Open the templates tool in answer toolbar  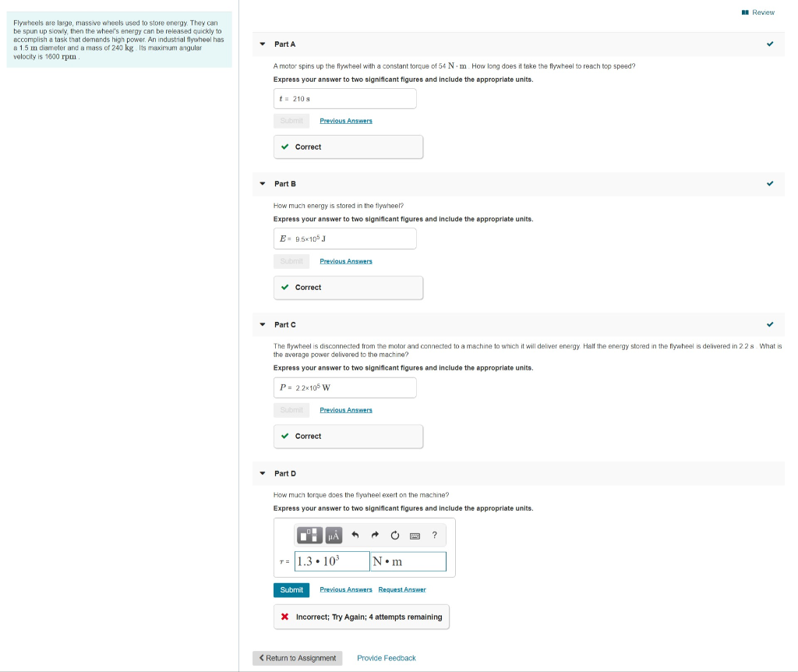point(309,535)
